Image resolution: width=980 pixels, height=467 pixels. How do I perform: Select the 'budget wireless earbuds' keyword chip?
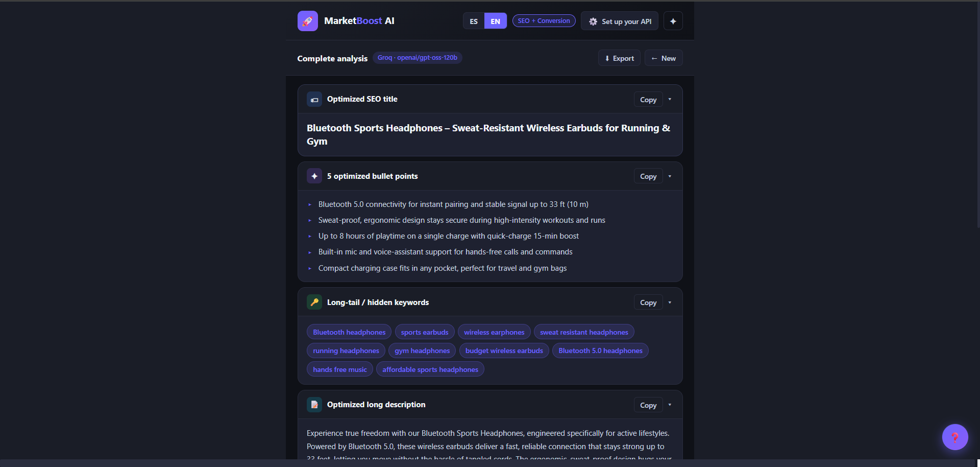click(504, 351)
